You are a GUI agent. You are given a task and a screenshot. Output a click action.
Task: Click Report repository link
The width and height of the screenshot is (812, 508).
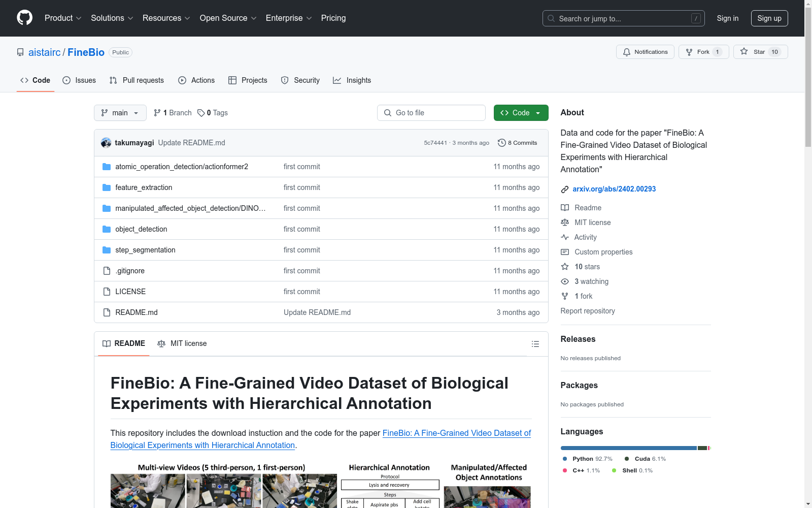pos(588,311)
